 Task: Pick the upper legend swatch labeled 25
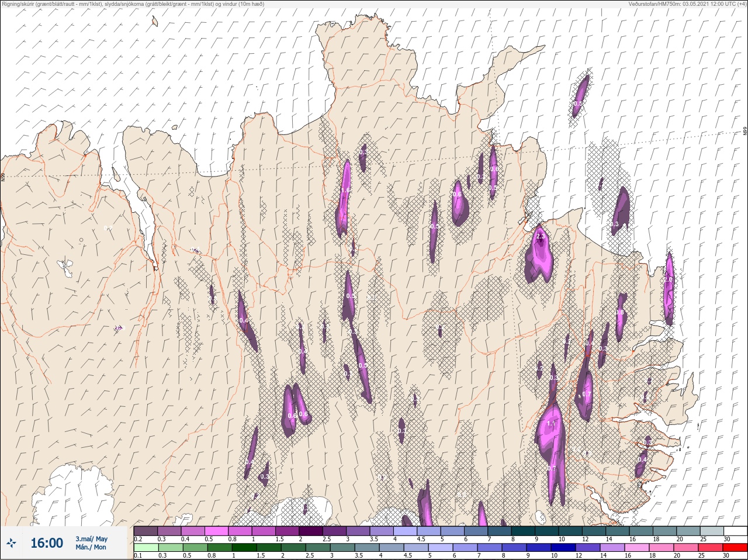click(x=712, y=531)
